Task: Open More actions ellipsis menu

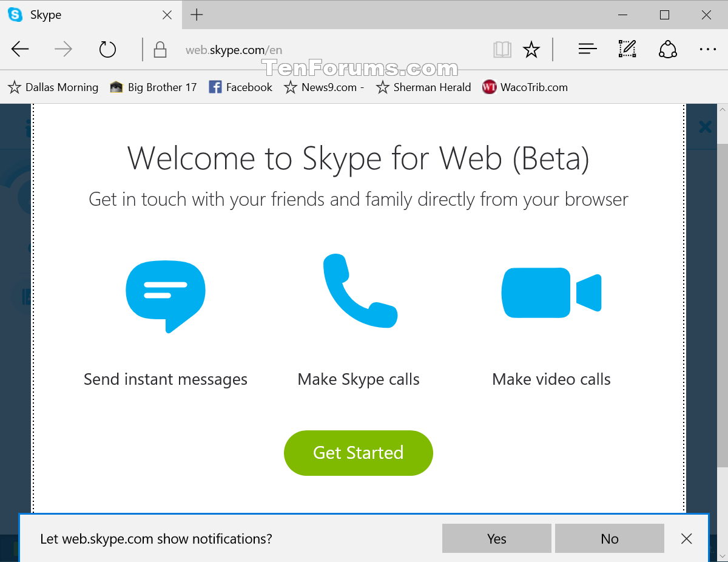Action: 708,50
